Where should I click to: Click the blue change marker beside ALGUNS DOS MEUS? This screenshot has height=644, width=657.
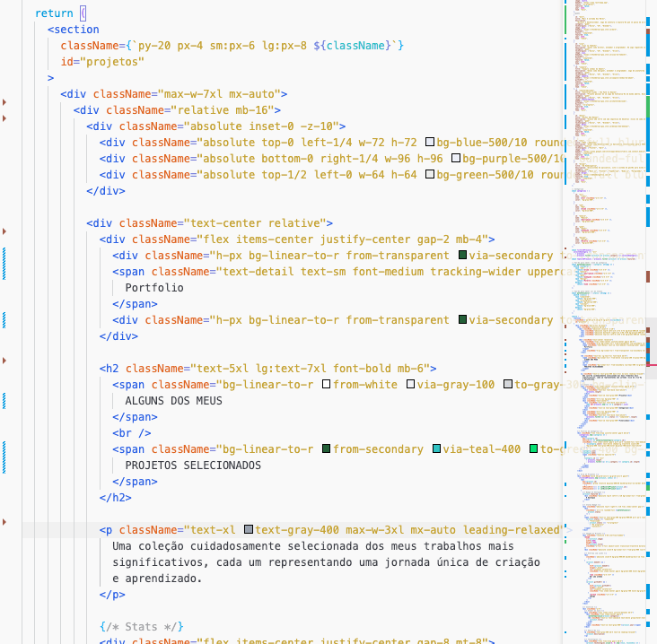point(4,401)
